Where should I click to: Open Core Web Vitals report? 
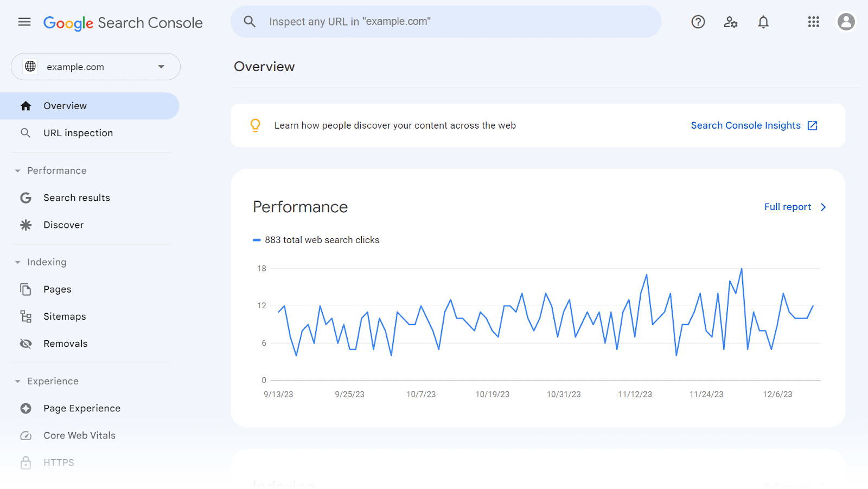(79, 435)
